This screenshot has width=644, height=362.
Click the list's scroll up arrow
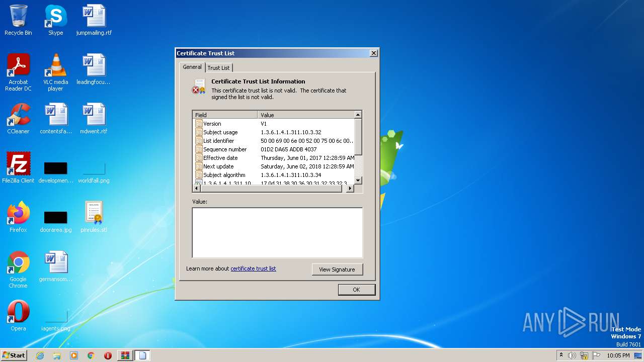[x=358, y=115]
